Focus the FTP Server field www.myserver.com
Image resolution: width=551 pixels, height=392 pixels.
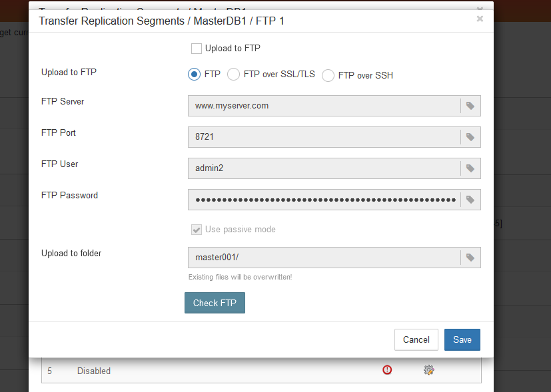[x=324, y=106]
